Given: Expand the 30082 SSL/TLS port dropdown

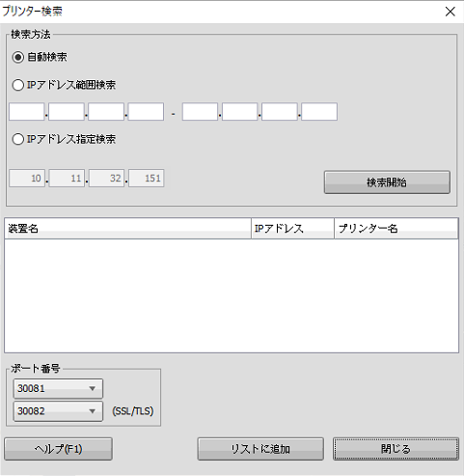Looking at the screenshot, I should [58, 411].
